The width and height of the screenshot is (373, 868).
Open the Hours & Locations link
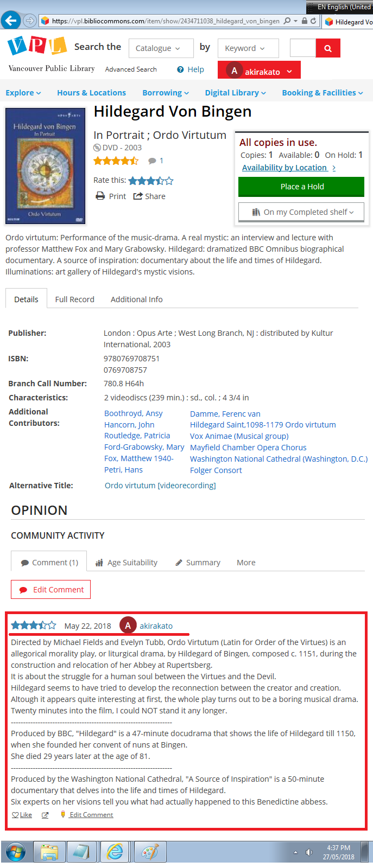click(91, 93)
